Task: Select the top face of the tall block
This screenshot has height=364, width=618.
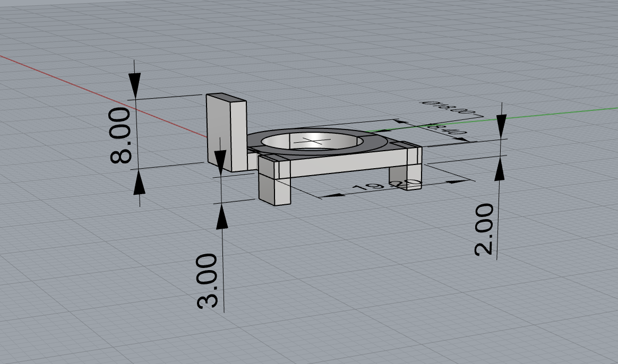Action: pyautogui.click(x=227, y=97)
